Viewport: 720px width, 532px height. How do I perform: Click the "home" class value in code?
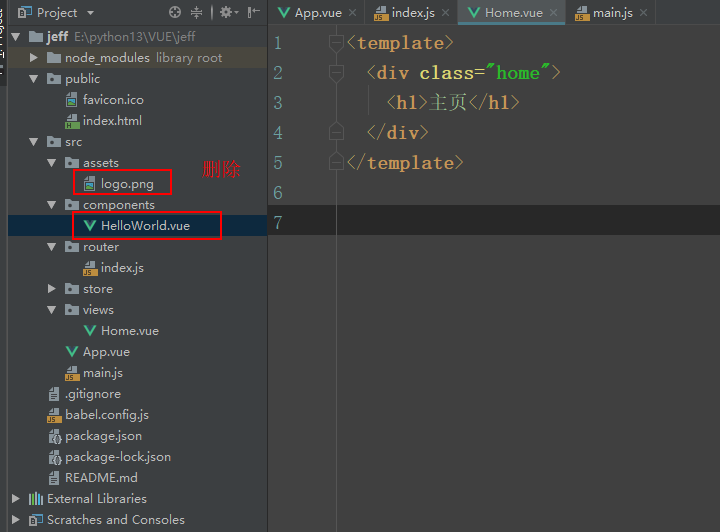click(x=518, y=73)
